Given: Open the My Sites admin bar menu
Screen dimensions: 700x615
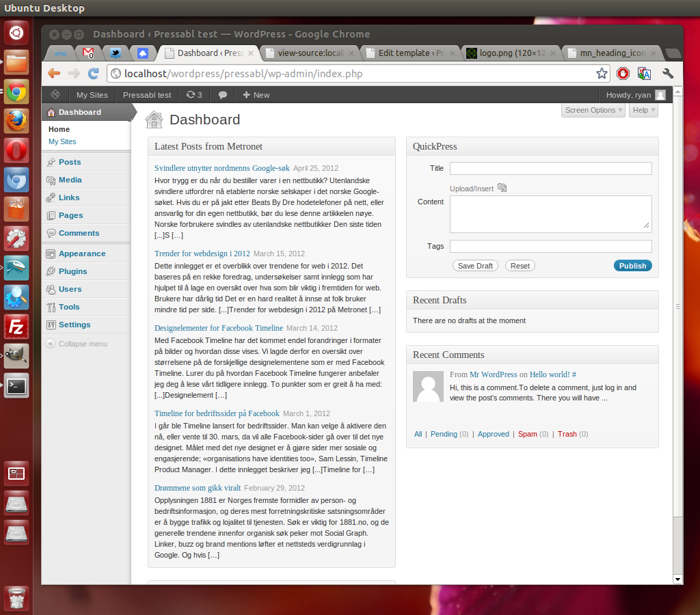Looking at the screenshot, I should pyautogui.click(x=92, y=94).
